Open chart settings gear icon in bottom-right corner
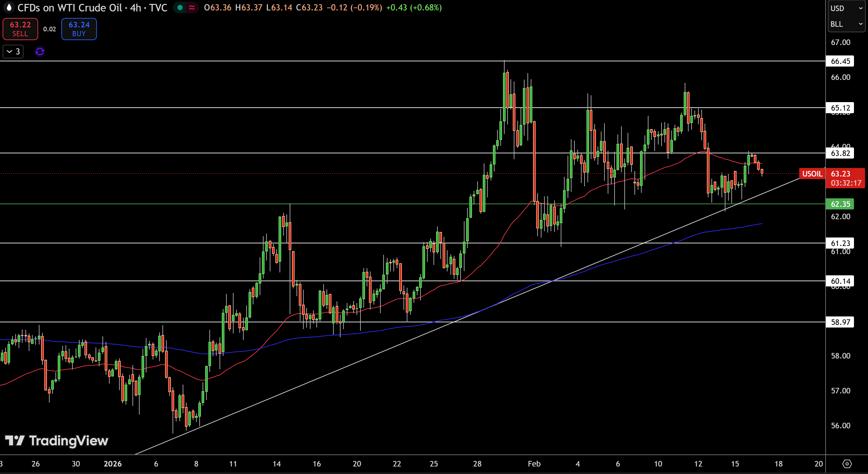Screen dimensions: 868x474 click(847, 464)
